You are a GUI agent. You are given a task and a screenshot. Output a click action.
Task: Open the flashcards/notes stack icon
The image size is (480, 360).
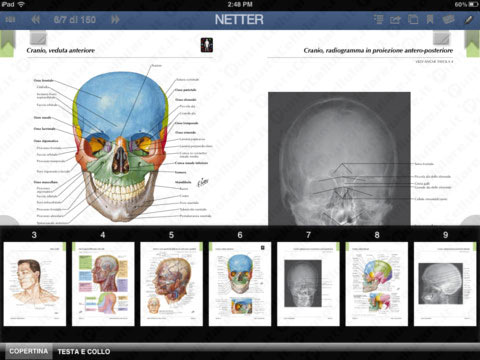449,20
